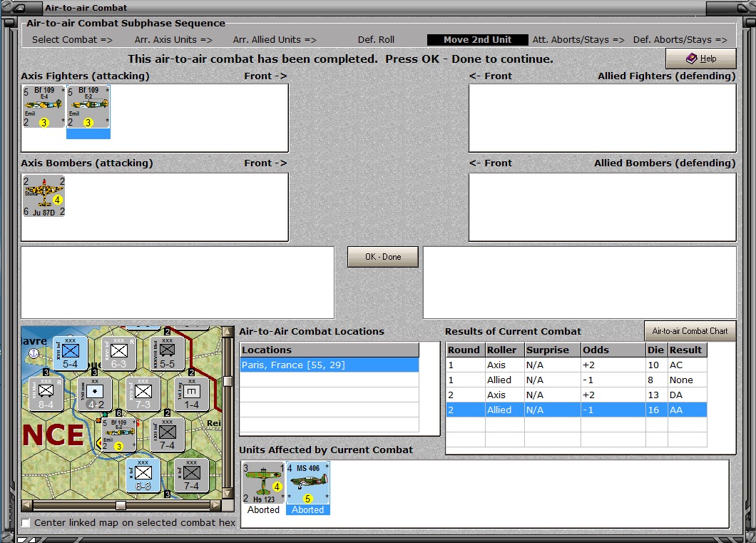Click the Roller column header
The image size is (756, 543).
504,350
